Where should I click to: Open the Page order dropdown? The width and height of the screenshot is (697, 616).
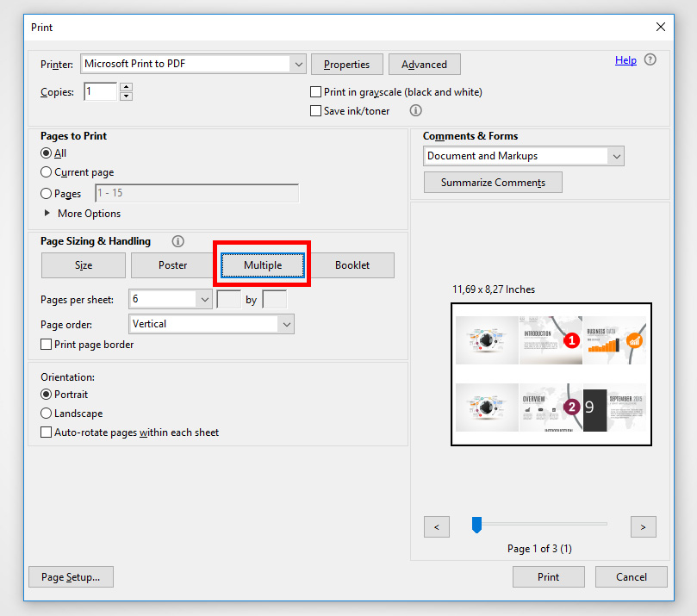(x=286, y=324)
